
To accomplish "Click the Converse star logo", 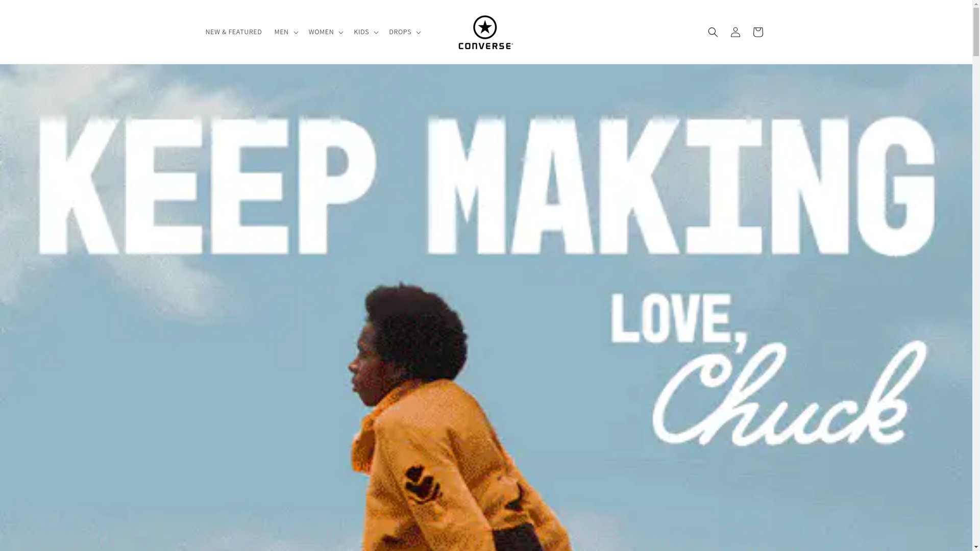I will (x=485, y=28).
